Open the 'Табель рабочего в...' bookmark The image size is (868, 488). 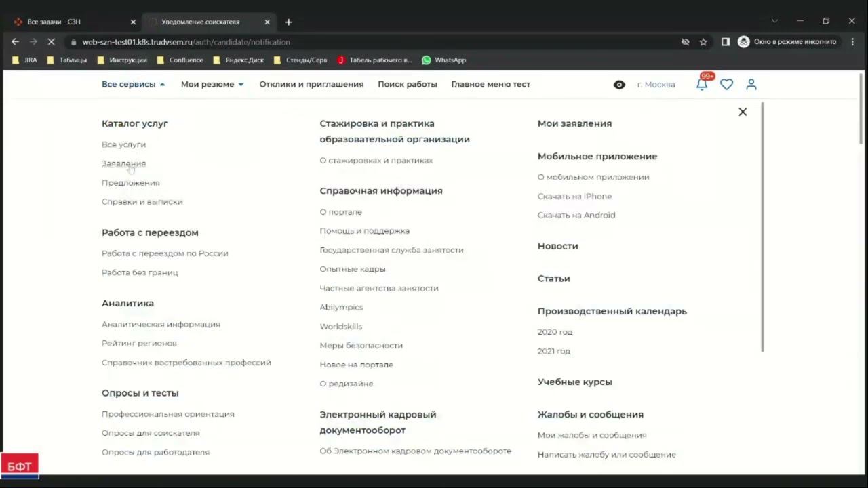pos(374,60)
